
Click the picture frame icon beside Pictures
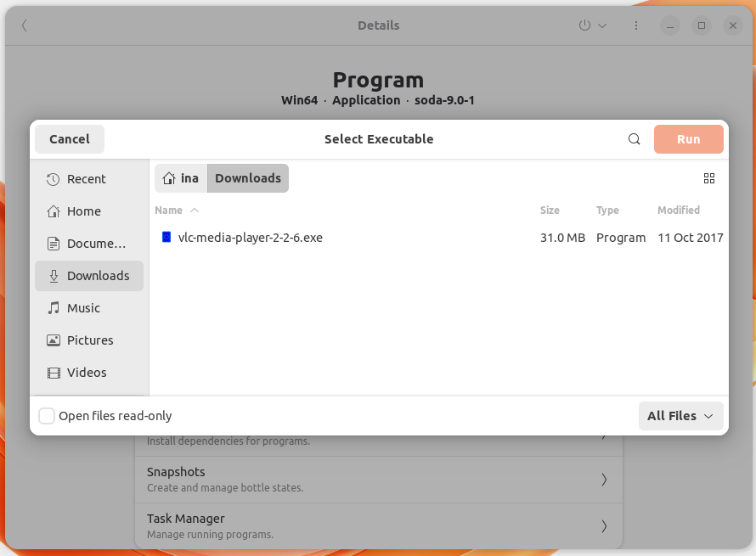53,340
